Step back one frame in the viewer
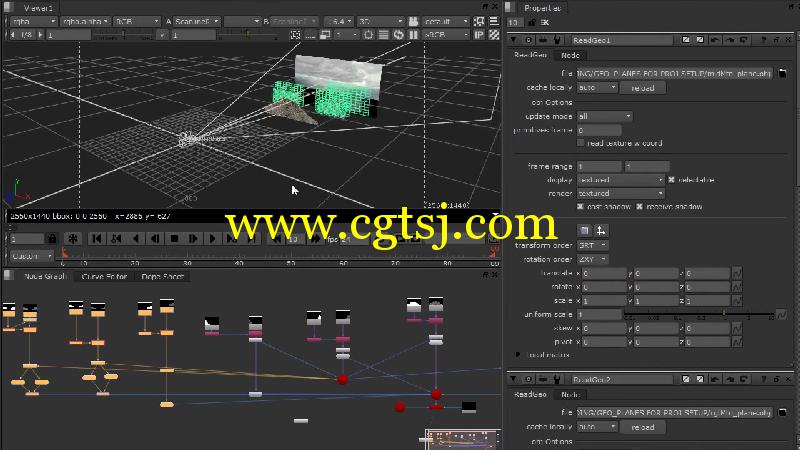Viewport: 800px width, 450px height. [x=155, y=238]
